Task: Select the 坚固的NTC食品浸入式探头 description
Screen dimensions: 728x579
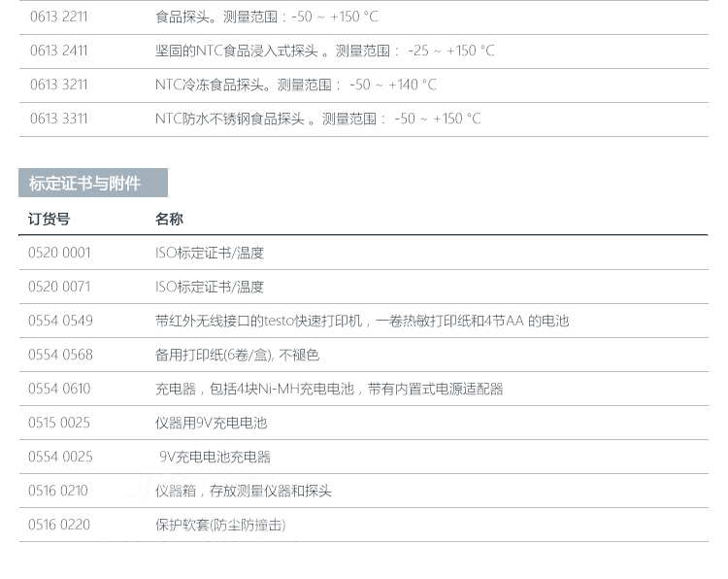Action: pyautogui.click(x=324, y=51)
